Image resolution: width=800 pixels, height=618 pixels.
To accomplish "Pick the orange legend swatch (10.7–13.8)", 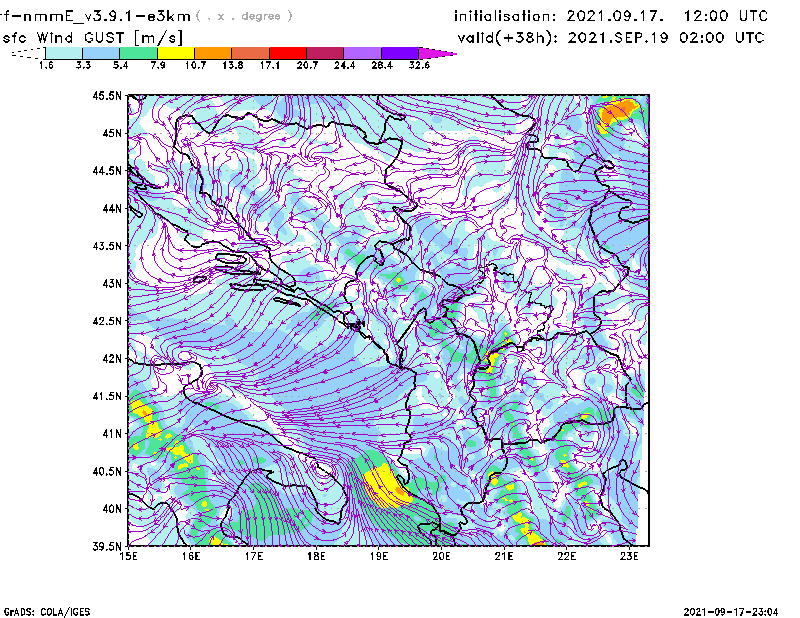I will (x=213, y=53).
